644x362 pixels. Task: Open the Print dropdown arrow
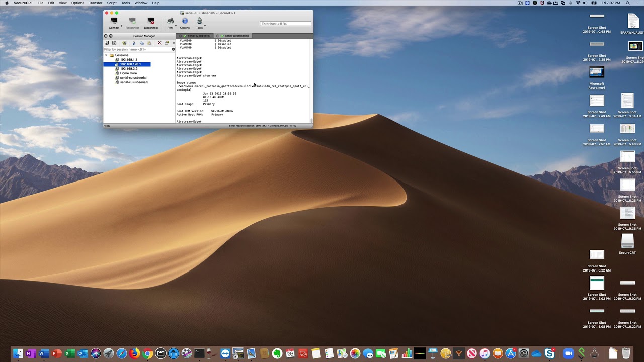[176, 26]
